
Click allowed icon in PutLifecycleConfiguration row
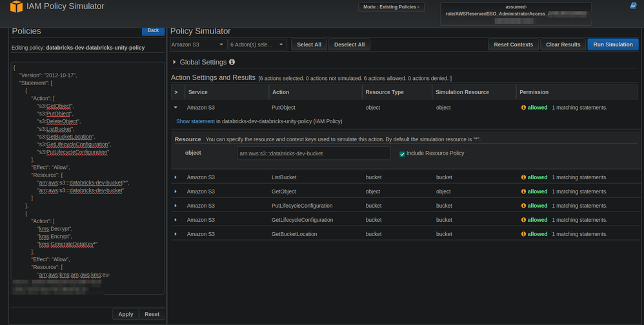523,206
